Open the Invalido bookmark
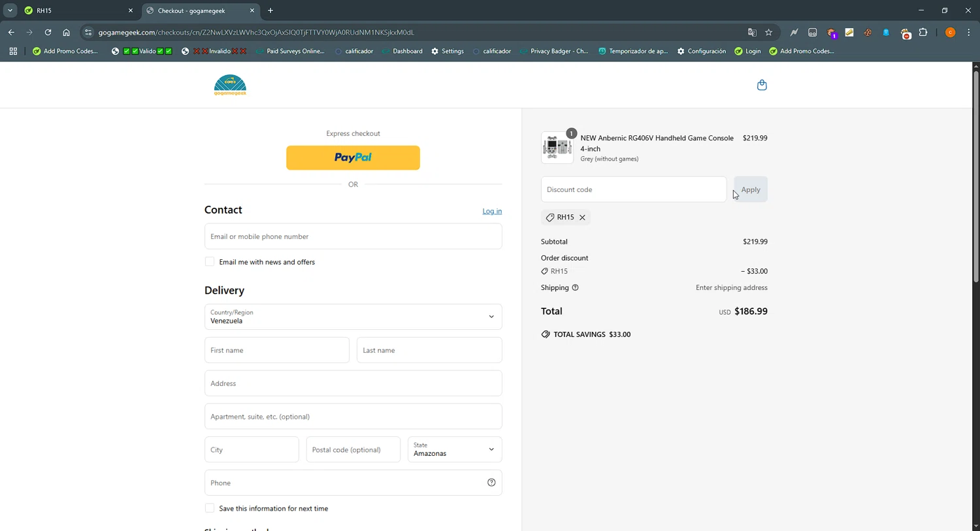 (214, 51)
